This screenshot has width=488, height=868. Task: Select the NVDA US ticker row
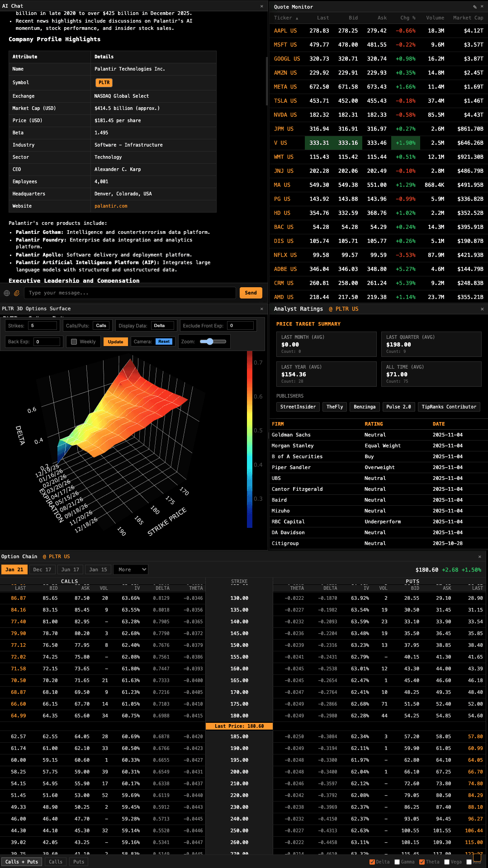(379, 115)
